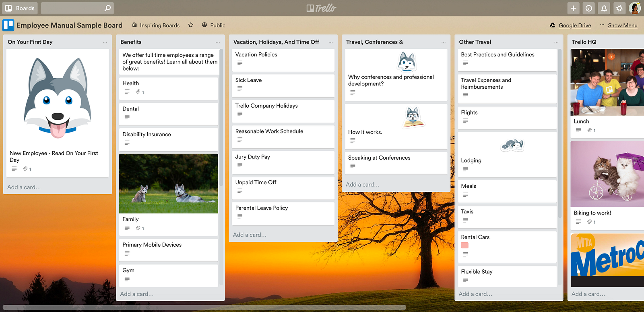The width and height of the screenshot is (644, 312).
Task: Add a card to Travel, Conferences list
Action: [363, 185]
